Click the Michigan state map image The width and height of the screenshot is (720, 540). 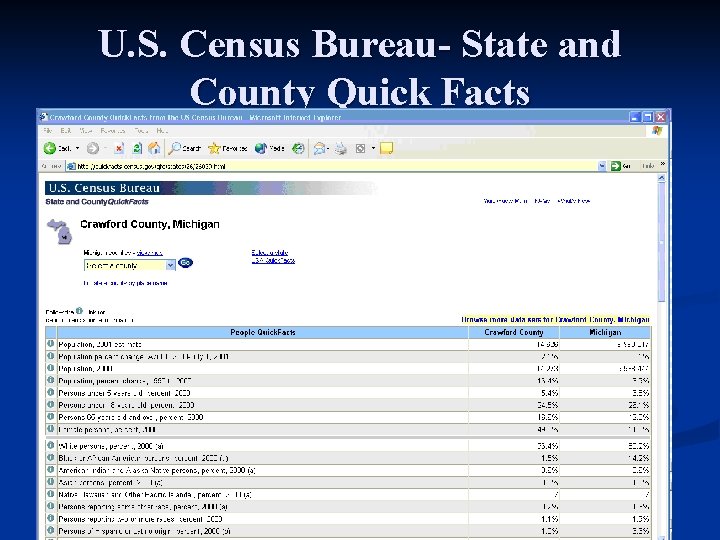[x=59, y=231]
